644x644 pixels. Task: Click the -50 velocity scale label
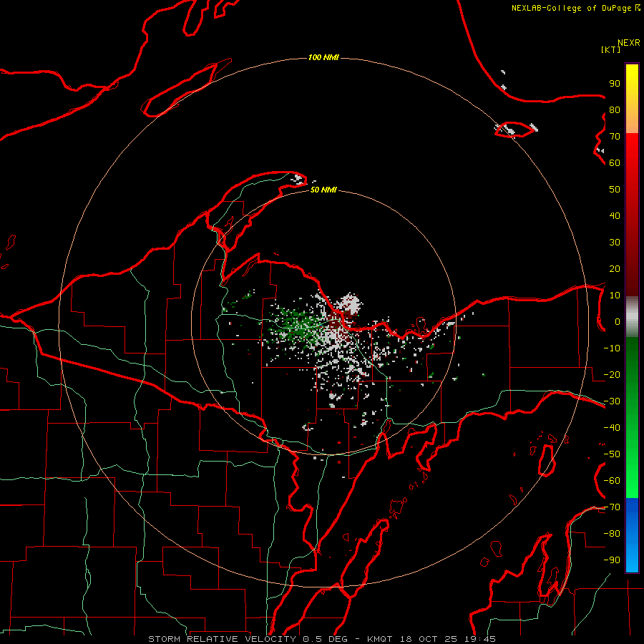click(612, 454)
